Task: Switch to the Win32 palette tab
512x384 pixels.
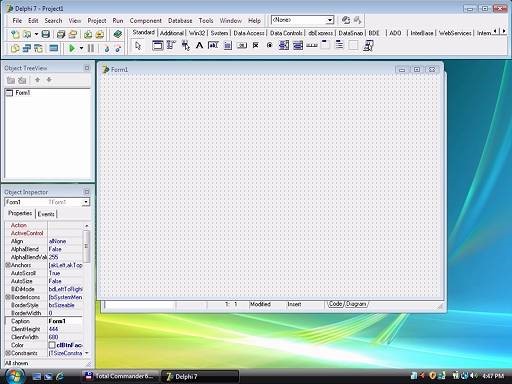Action: coord(197,33)
